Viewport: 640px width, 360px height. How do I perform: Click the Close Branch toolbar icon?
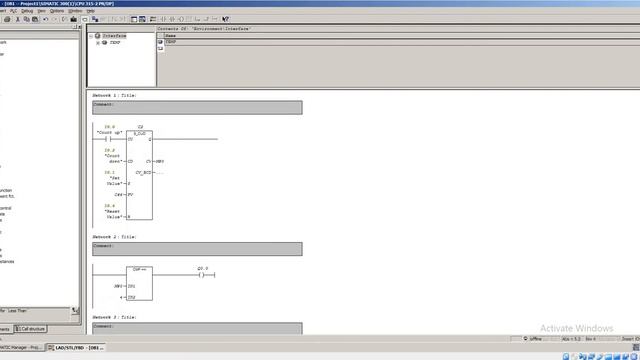[206, 19]
